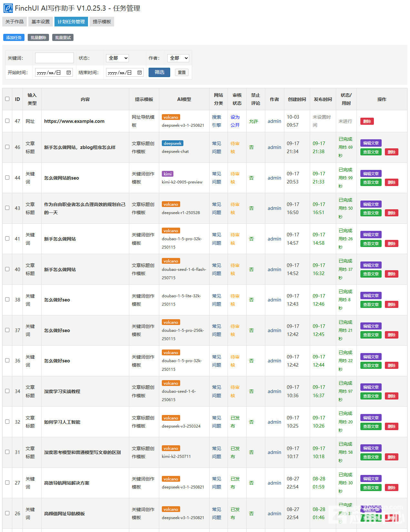Click the kimi model tag in row 44
The width and height of the screenshot is (410, 532).
[168, 174]
